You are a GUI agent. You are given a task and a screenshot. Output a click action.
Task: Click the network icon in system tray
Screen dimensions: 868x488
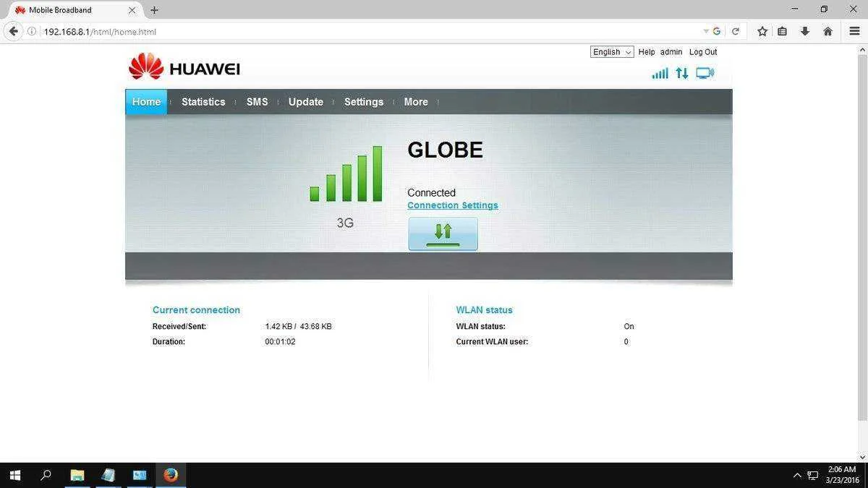(x=813, y=475)
